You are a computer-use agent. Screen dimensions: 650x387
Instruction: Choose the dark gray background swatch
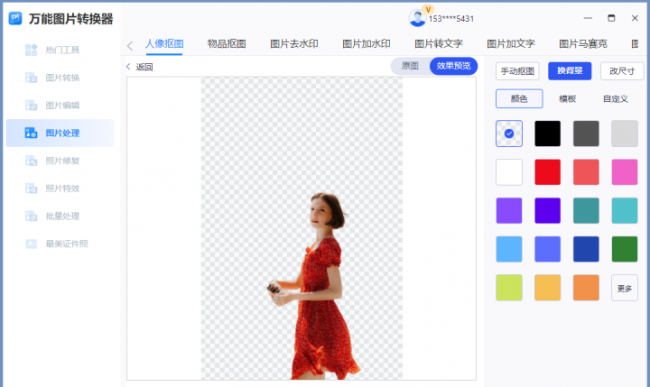click(x=586, y=133)
